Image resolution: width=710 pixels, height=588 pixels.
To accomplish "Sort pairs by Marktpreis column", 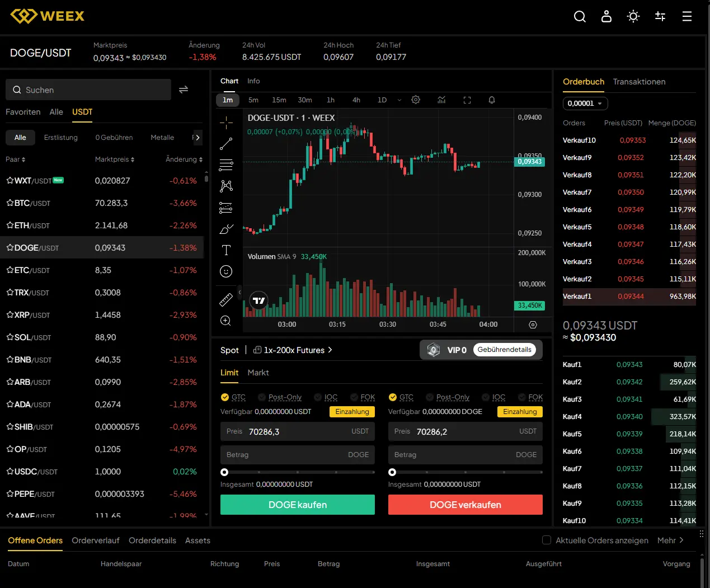I will tap(115, 159).
